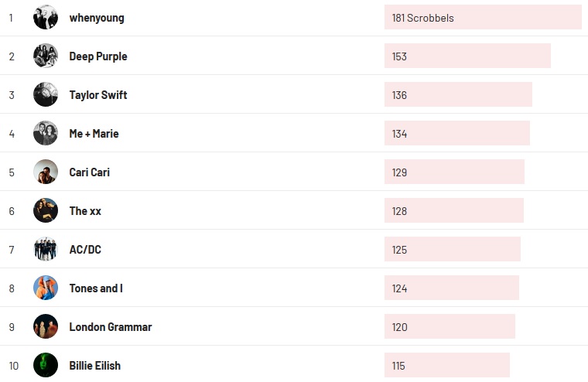Viewport: 588px width, 382px height.
Task: Go to the Deep Purple artist page
Action: coord(98,56)
